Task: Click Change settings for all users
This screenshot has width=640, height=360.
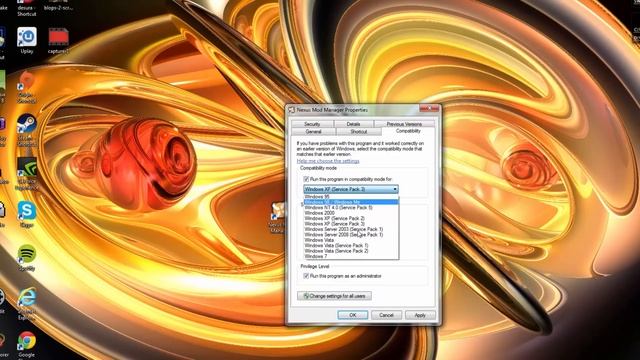Action: coord(334,296)
